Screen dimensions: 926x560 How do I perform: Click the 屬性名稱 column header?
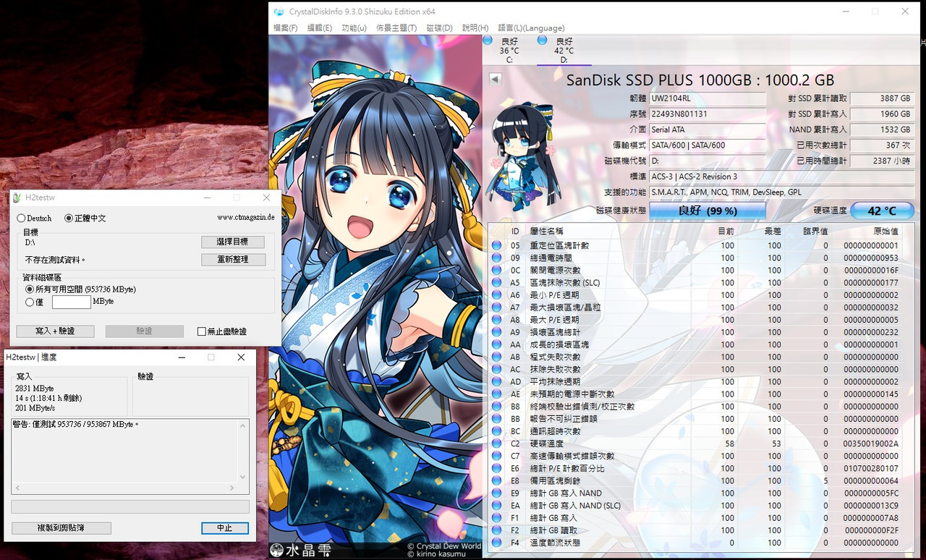(547, 232)
